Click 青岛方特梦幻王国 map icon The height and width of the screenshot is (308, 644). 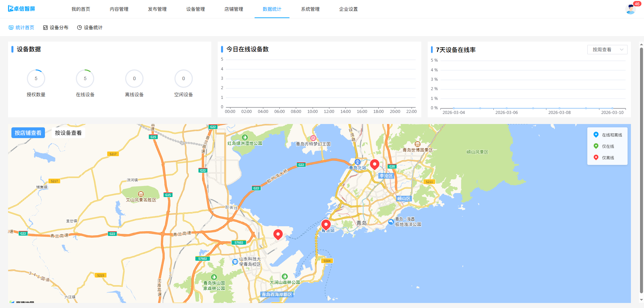click(x=313, y=138)
